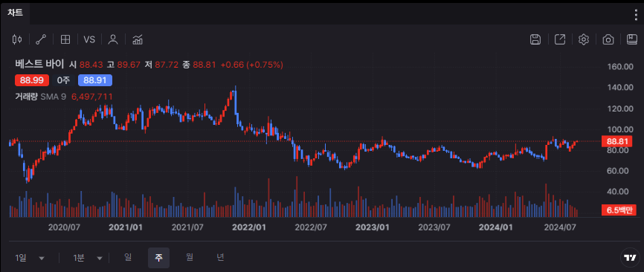Click the 160.00 price axis label
This screenshot has height=272, width=644.
pyautogui.click(x=619, y=66)
